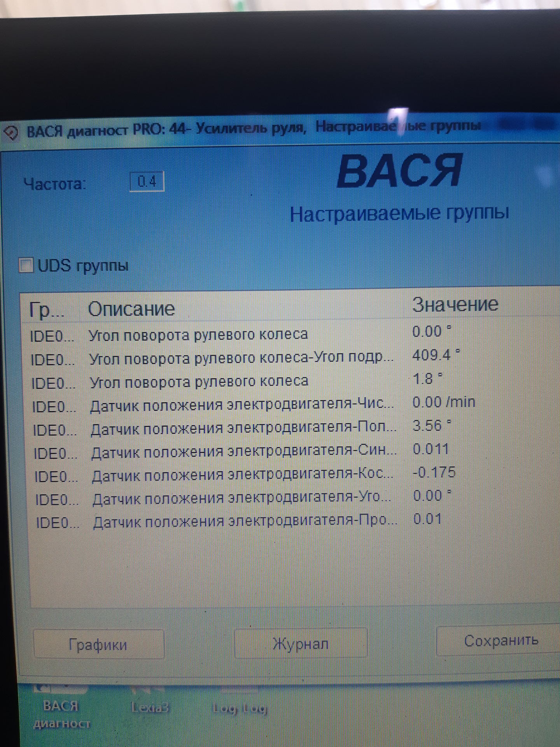560x747 pixels.
Task: Sort by the Описание column header
Action: [131, 309]
